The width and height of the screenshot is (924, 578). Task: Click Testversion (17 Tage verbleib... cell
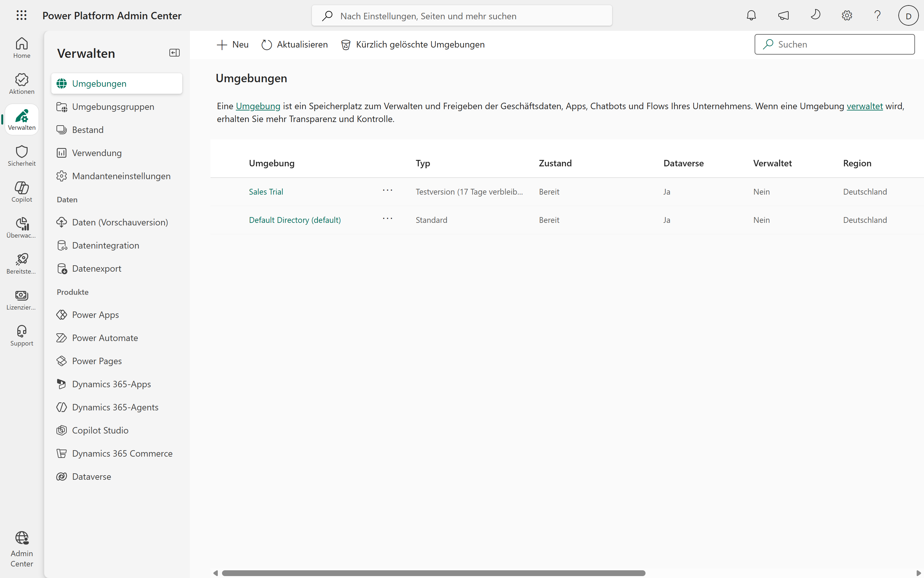click(469, 191)
